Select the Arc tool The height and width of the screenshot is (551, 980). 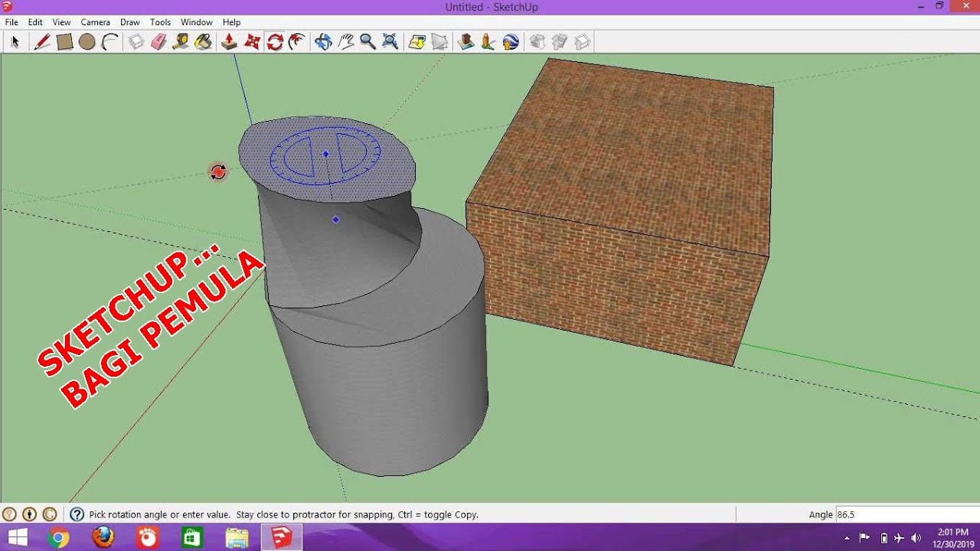[109, 41]
